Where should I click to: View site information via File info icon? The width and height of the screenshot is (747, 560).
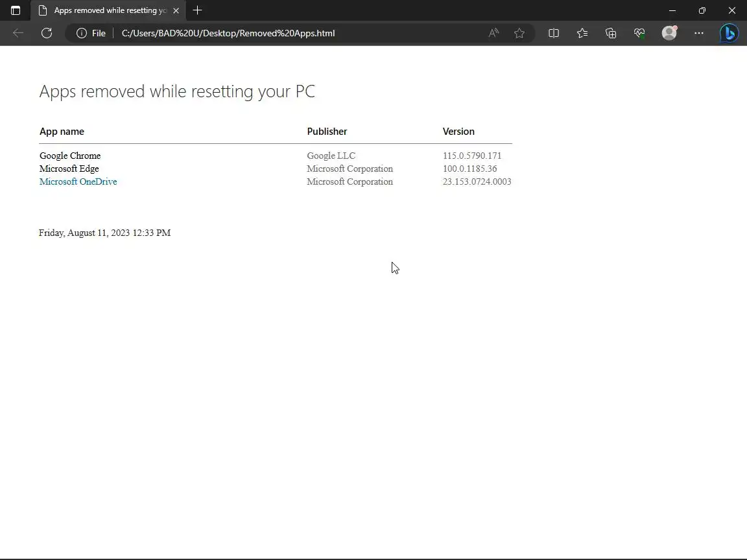click(91, 33)
